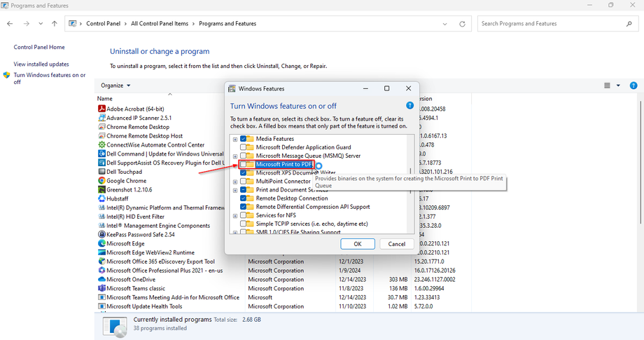This screenshot has height=340, width=644.
Task: Expand the Media Features tree node
Action: pyautogui.click(x=235, y=139)
